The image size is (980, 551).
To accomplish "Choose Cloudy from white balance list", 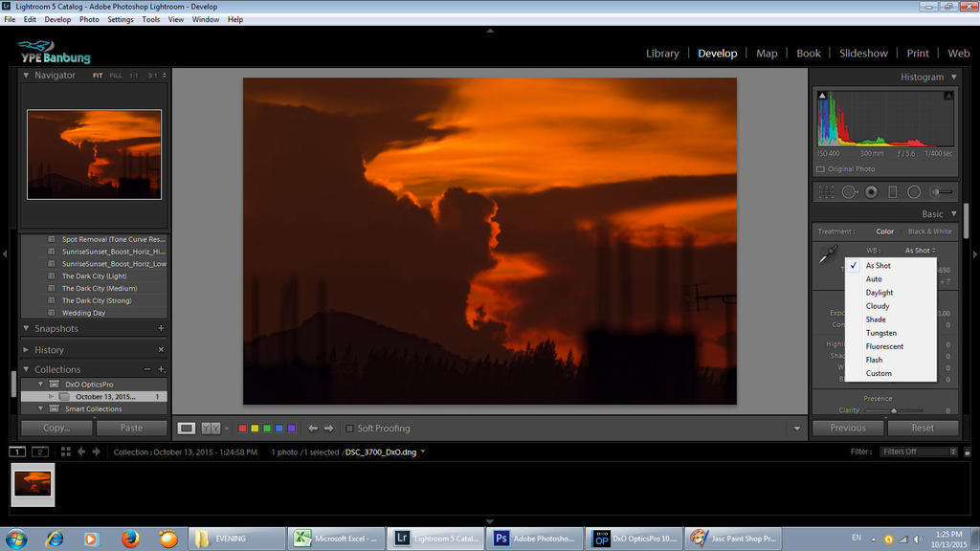I will tap(878, 306).
